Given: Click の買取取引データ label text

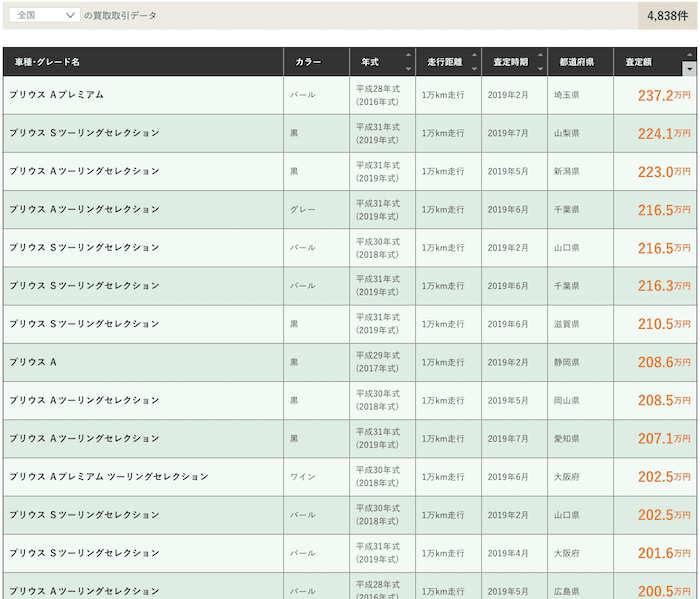Looking at the screenshot, I should (x=121, y=16).
